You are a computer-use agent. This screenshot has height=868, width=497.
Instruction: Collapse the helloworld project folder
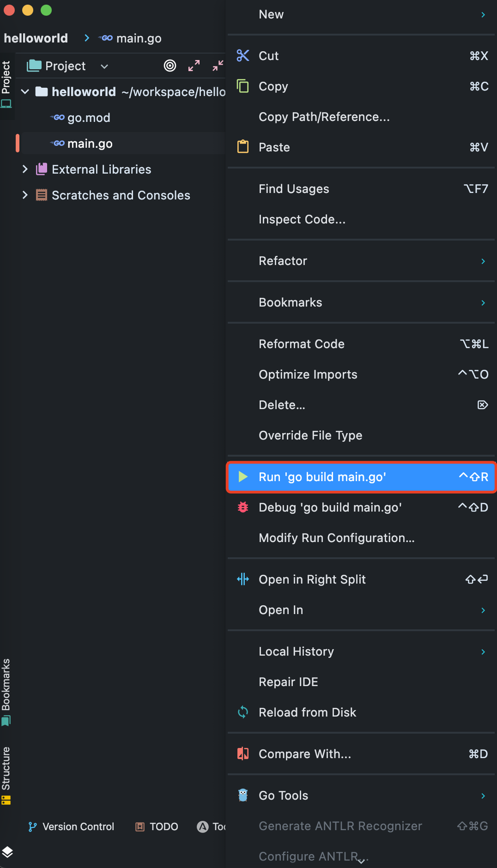(25, 92)
